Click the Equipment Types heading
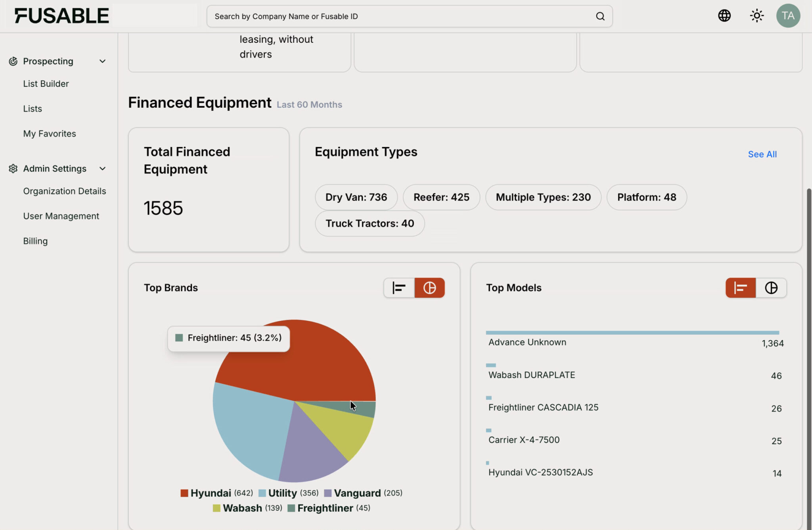 [366, 152]
